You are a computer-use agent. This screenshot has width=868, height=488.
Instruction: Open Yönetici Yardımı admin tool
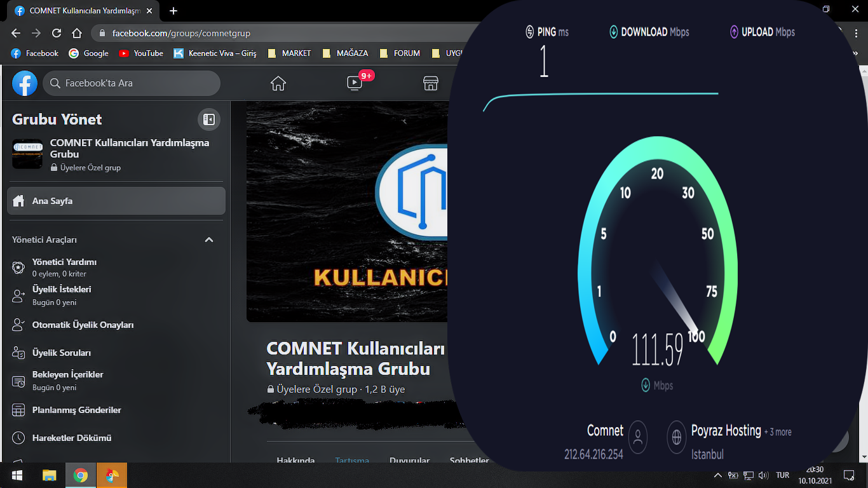pyautogui.click(x=116, y=268)
